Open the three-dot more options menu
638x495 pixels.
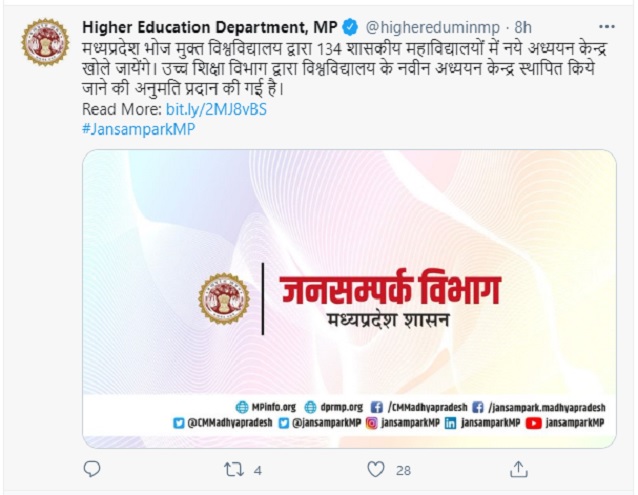pyautogui.click(x=607, y=27)
